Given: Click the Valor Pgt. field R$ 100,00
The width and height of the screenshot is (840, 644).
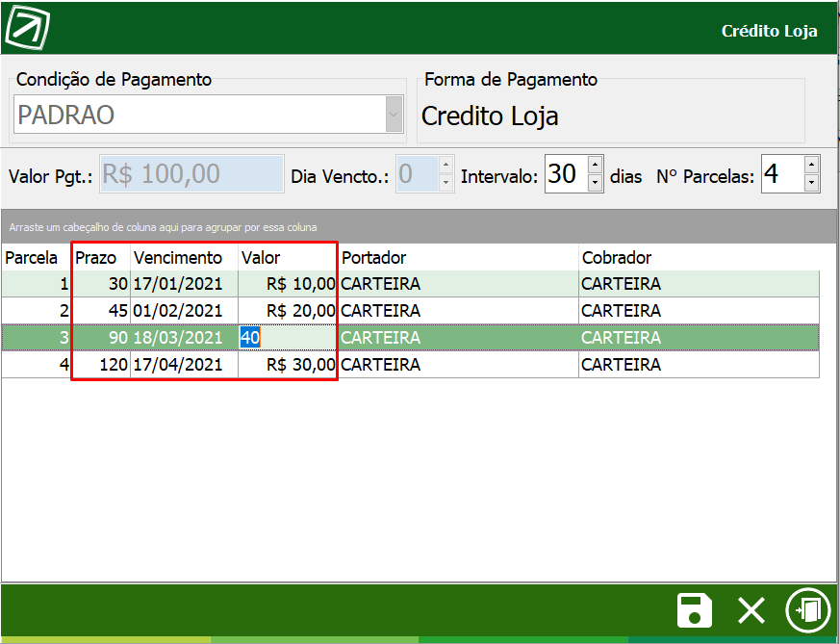Looking at the screenshot, I should 191,173.
